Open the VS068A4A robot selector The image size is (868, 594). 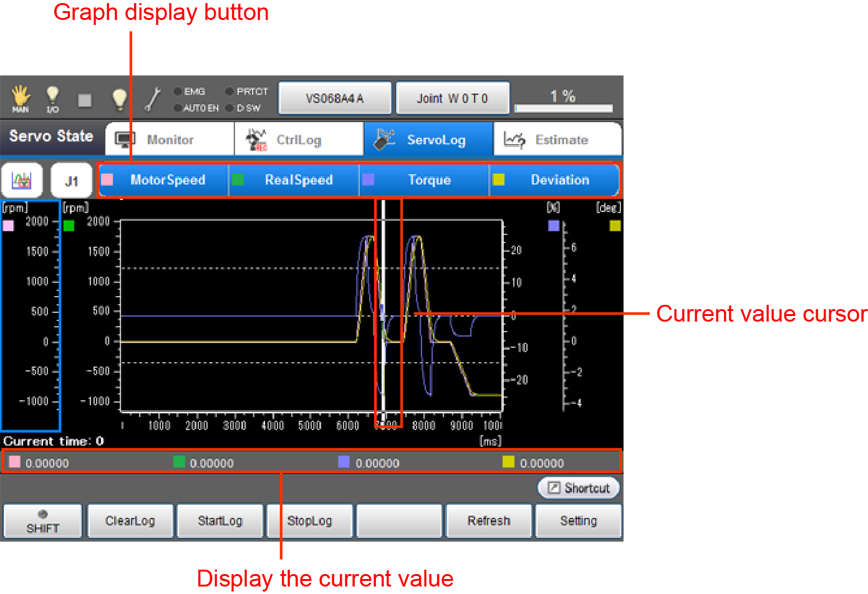[335, 98]
